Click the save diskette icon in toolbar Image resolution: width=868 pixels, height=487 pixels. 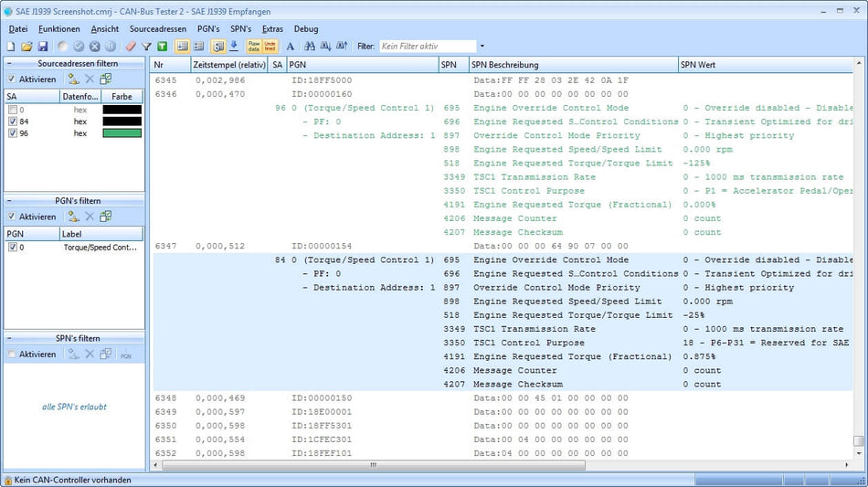(x=42, y=46)
